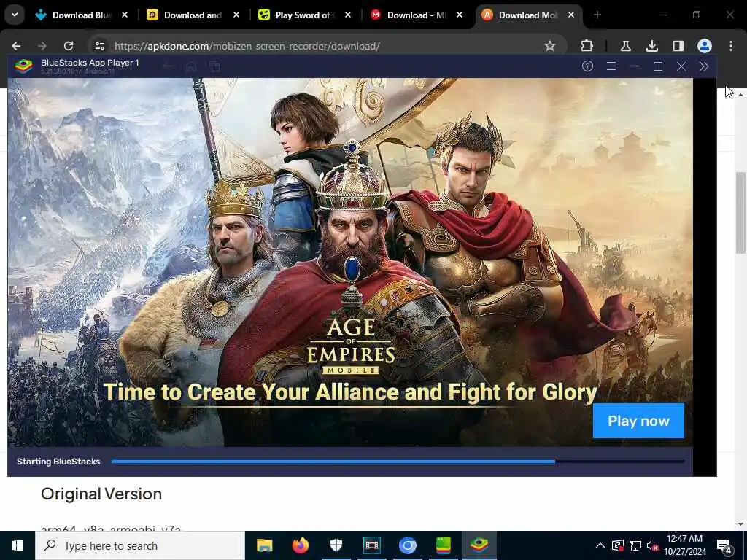Close the 'Download Blue' tab
The height and width of the screenshot is (560, 747).
pos(125,15)
